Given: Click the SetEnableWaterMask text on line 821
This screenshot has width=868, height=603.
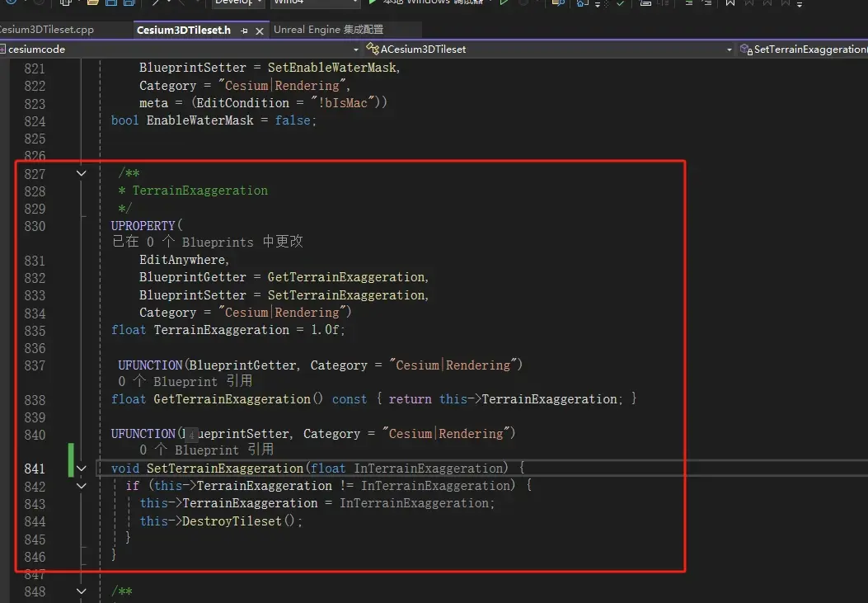Looking at the screenshot, I should click(333, 68).
